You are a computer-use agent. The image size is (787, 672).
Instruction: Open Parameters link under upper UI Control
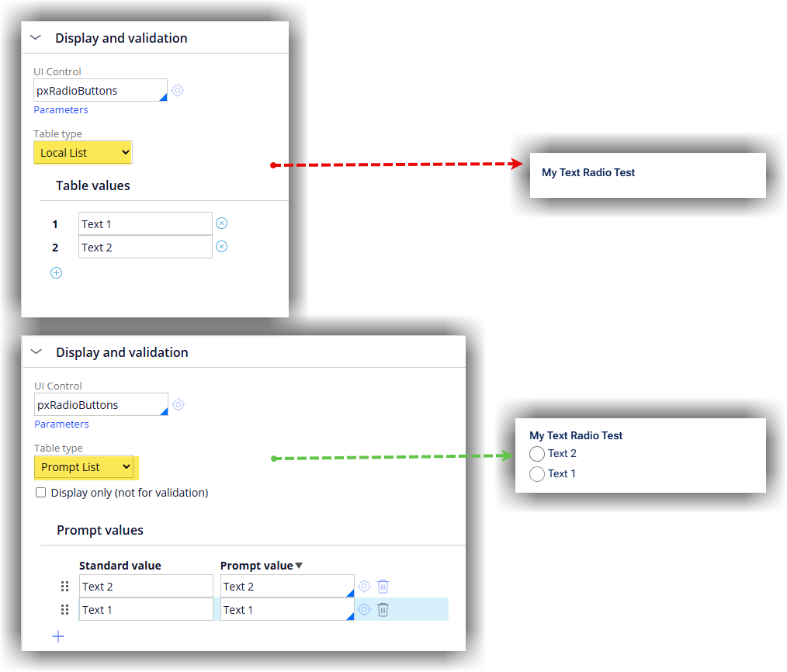coord(61,110)
